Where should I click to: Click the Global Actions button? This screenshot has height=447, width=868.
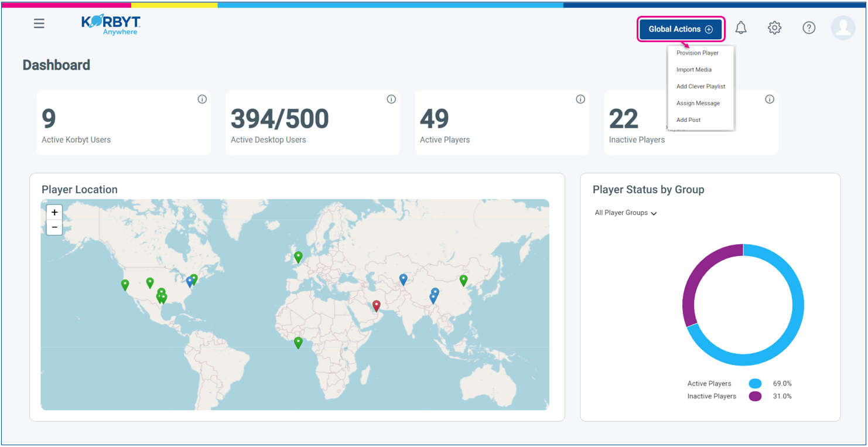pos(681,29)
